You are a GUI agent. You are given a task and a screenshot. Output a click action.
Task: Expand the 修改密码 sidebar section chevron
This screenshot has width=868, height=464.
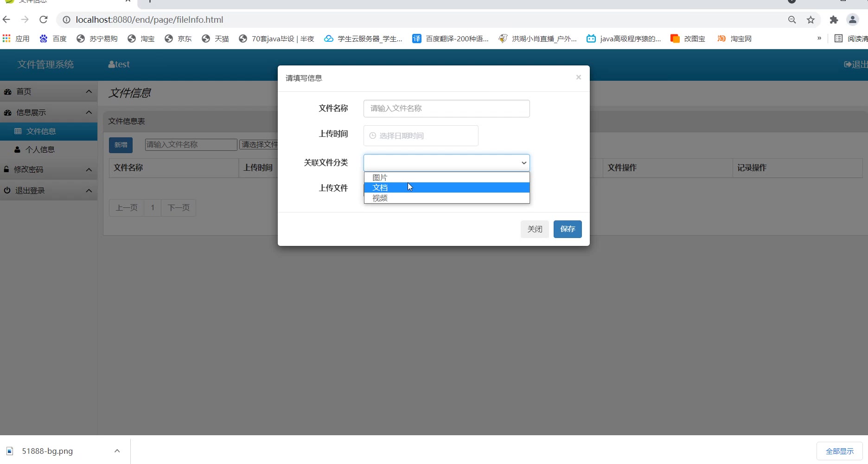89,170
